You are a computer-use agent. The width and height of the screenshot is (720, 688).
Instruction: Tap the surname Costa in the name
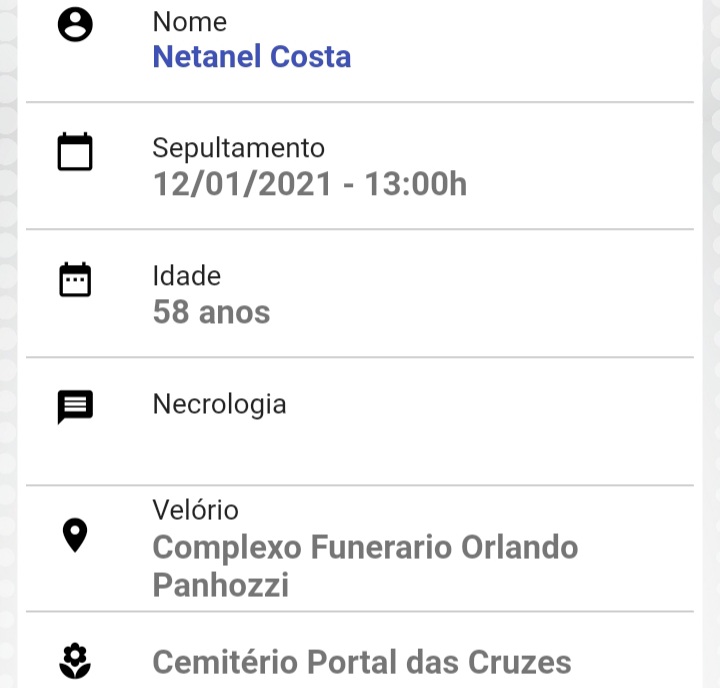[310, 56]
